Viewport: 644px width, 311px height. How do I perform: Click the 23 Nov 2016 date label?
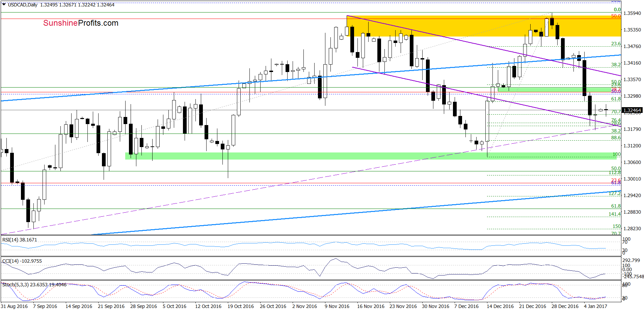pyautogui.click(x=403, y=306)
